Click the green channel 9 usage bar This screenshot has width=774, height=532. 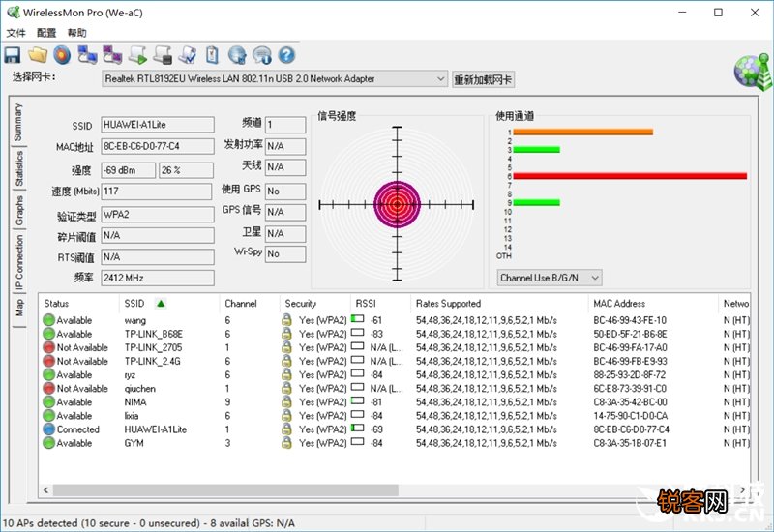[x=537, y=202]
